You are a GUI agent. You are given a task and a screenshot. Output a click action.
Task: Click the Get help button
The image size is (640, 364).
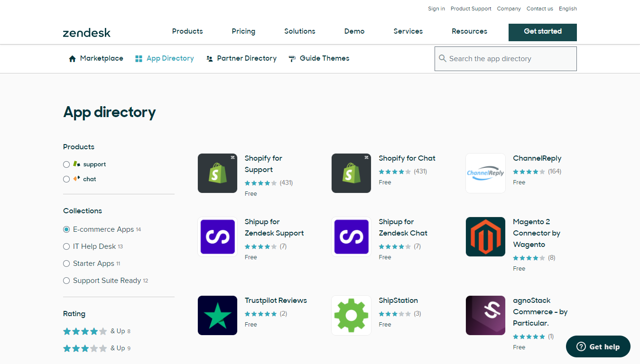(x=598, y=346)
